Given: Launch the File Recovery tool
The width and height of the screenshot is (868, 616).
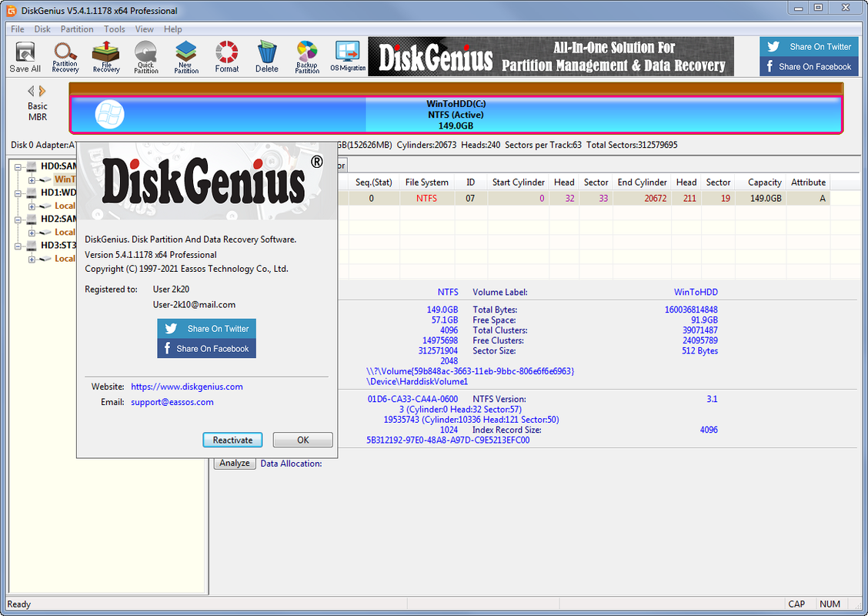Looking at the screenshot, I should pos(105,57).
